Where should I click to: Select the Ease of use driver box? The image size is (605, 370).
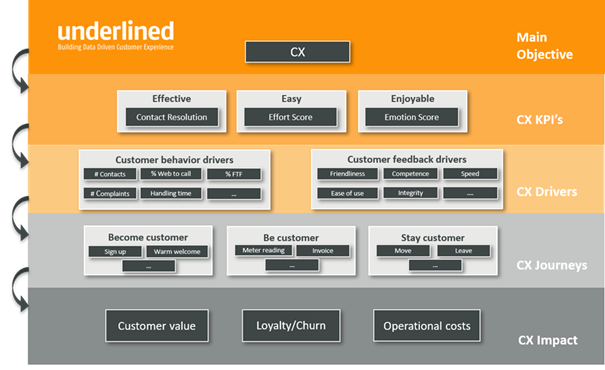click(x=347, y=193)
